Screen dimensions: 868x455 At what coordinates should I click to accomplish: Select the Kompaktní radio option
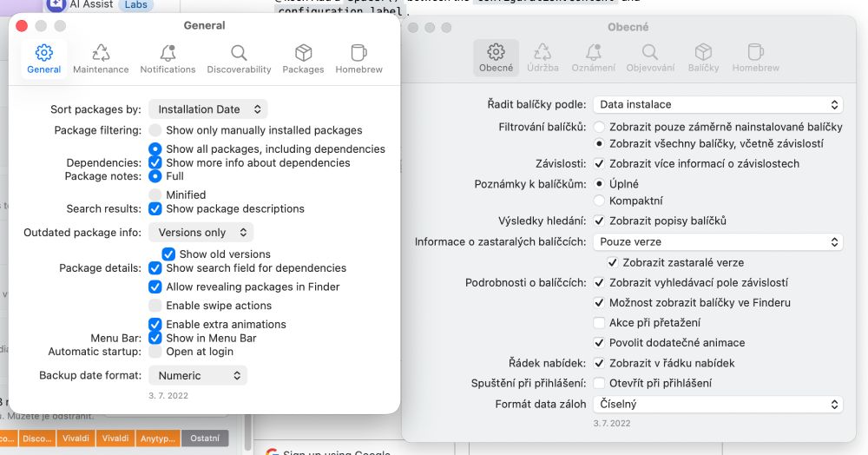point(599,201)
